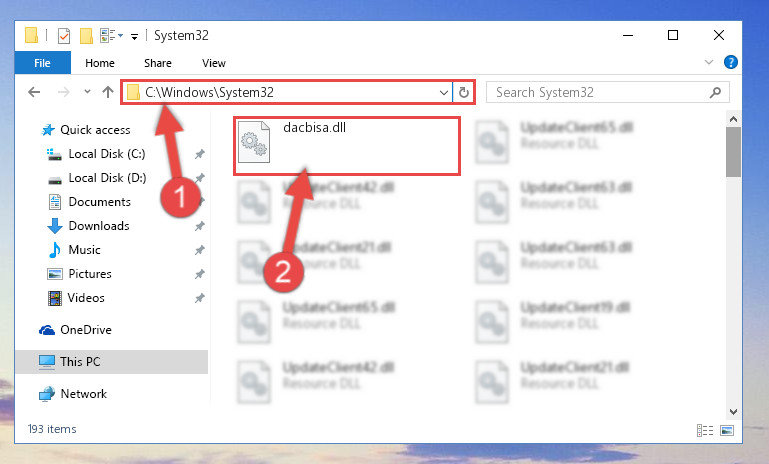Click the vertical scrollbar down arrow
The height and width of the screenshot is (464, 769).
tap(733, 412)
